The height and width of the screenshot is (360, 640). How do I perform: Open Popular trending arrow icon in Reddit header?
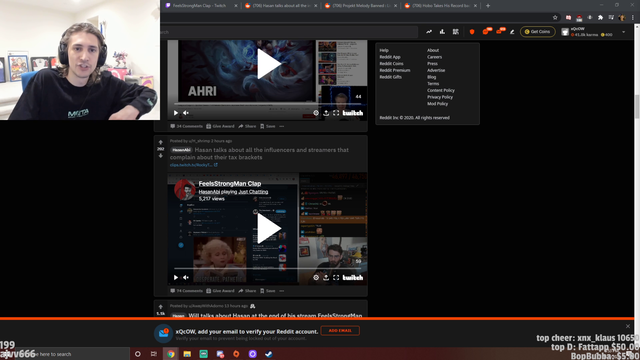[x=429, y=31]
